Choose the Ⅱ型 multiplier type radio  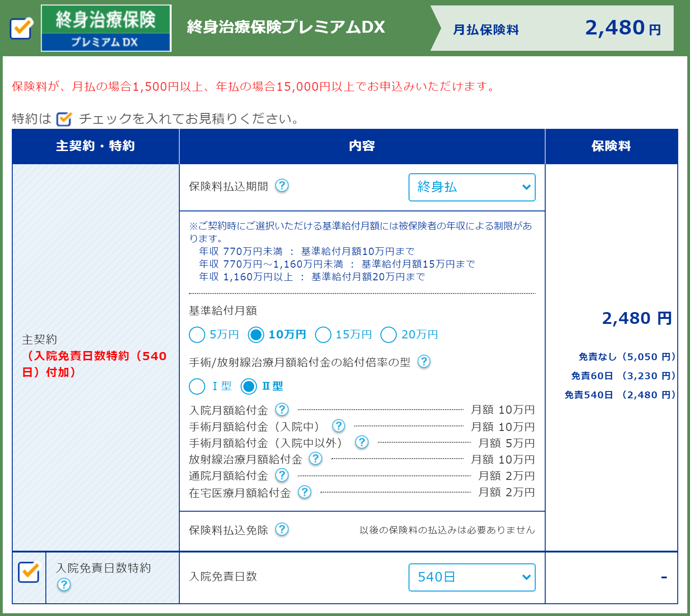pos(249,386)
